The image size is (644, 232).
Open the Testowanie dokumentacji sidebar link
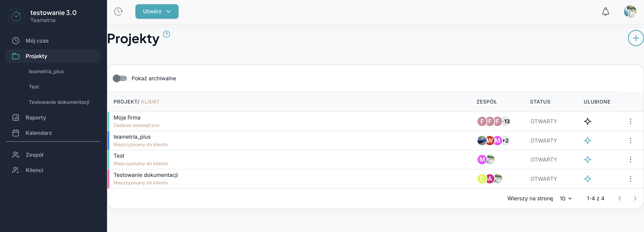[x=59, y=102]
